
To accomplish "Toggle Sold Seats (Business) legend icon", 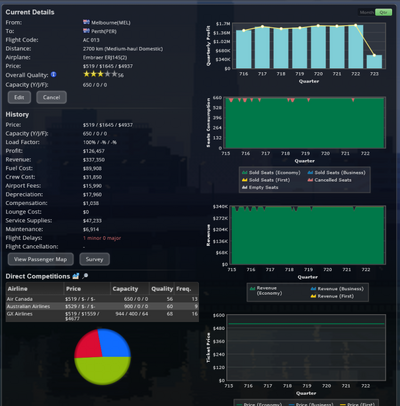I will pos(310,172).
